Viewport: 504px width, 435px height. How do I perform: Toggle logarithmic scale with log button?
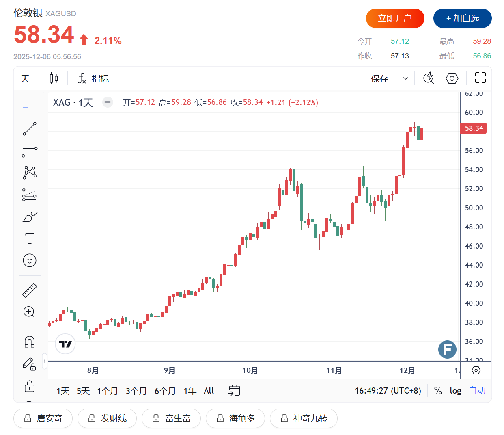[x=455, y=391]
